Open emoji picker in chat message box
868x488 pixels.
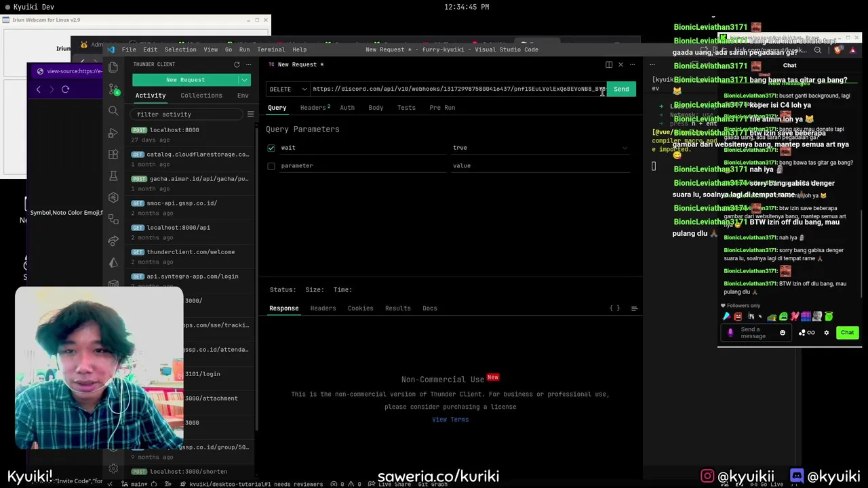pyautogui.click(x=783, y=333)
